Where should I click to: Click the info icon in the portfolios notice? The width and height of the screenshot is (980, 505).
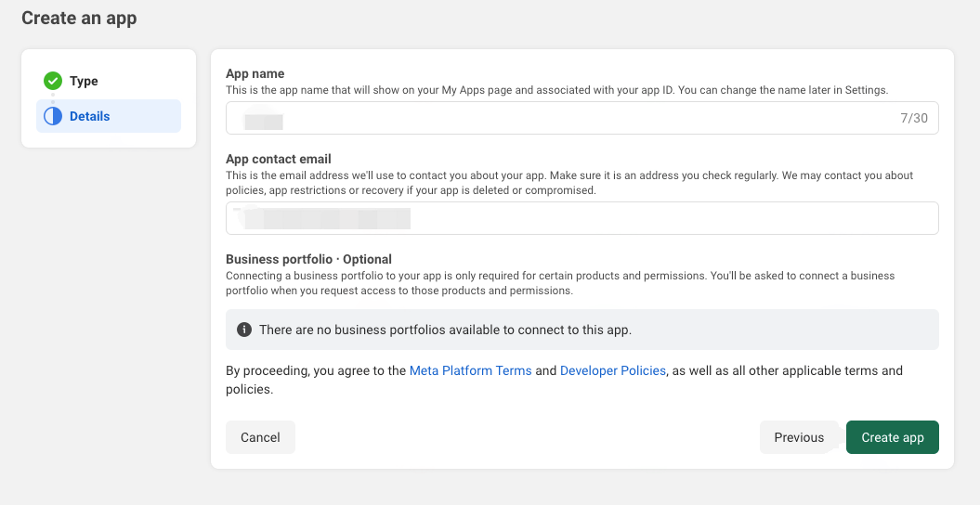click(243, 330)
